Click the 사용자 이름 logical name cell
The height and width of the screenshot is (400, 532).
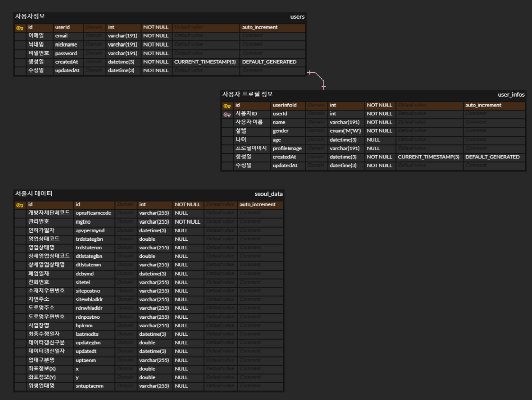pos(252,122)
